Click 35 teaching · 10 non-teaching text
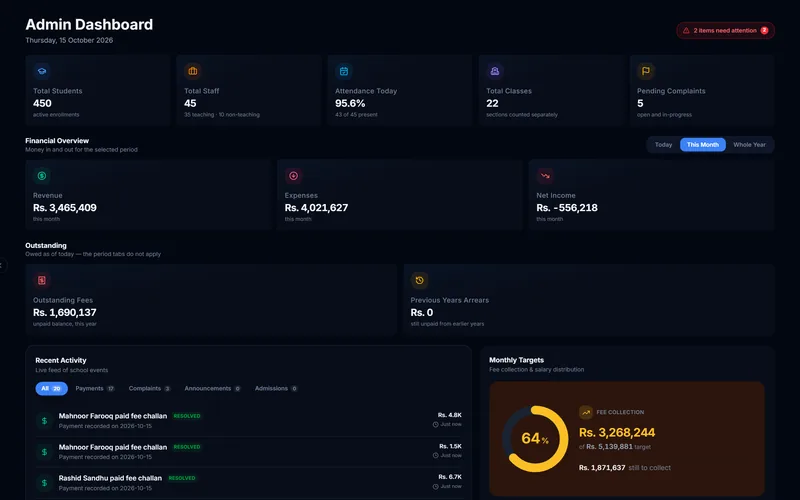Viewport: 800px width, 500px height. point(222,115)
